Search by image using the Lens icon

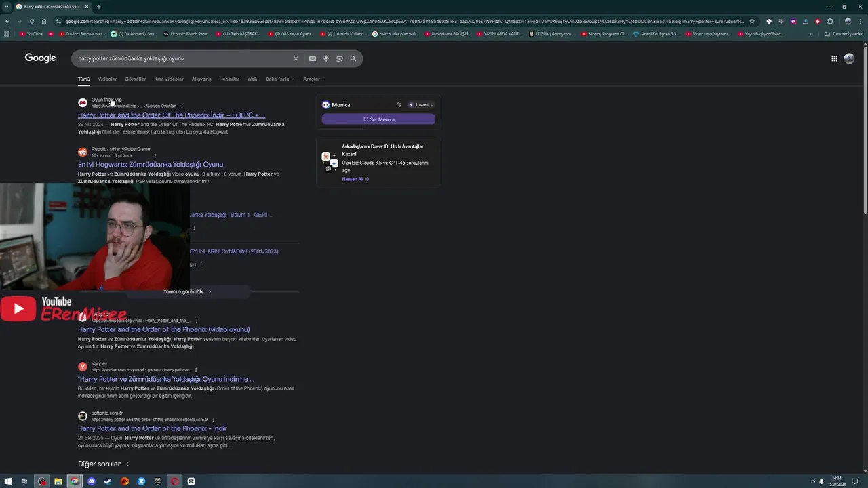[x=340, y=58]
